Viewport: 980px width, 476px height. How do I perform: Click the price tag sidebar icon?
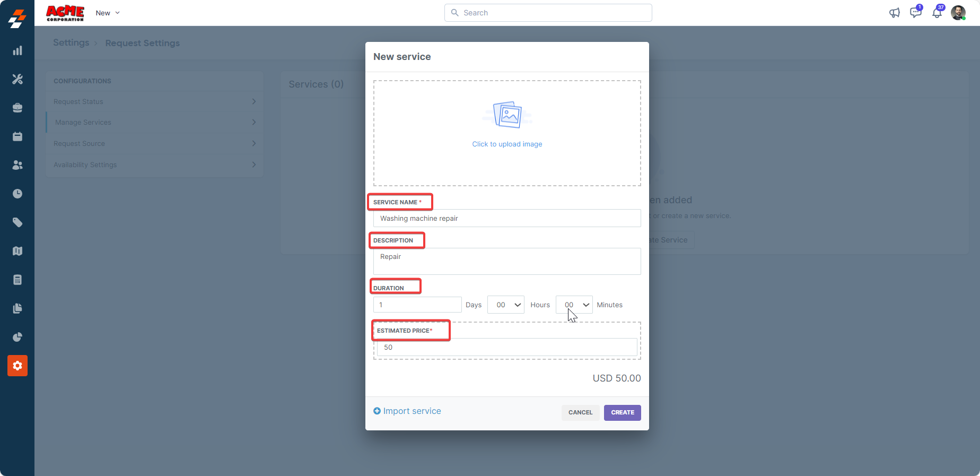[x=17, y=222]
